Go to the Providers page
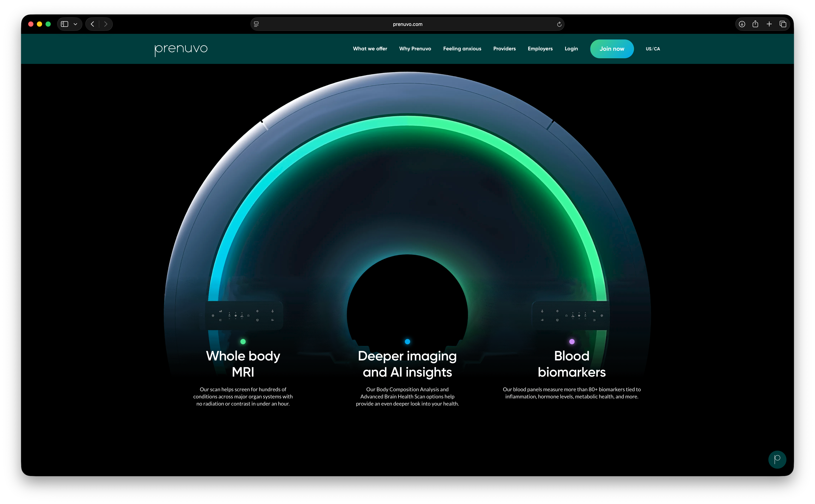This screenshot has height=504, width=815. (x=504, y=49)
